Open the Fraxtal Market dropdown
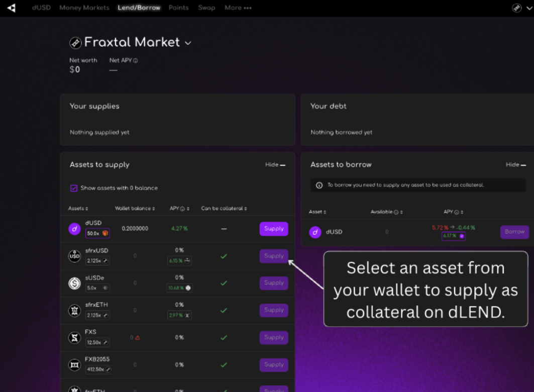The width and height of the screenshot is (534, 392). tap(188, 43)
